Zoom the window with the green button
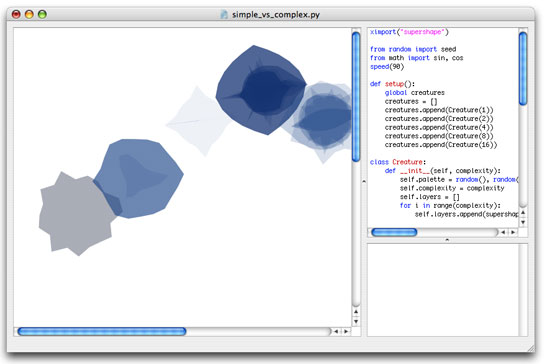This screenshot has height=364, width=550. pos(42,14)
